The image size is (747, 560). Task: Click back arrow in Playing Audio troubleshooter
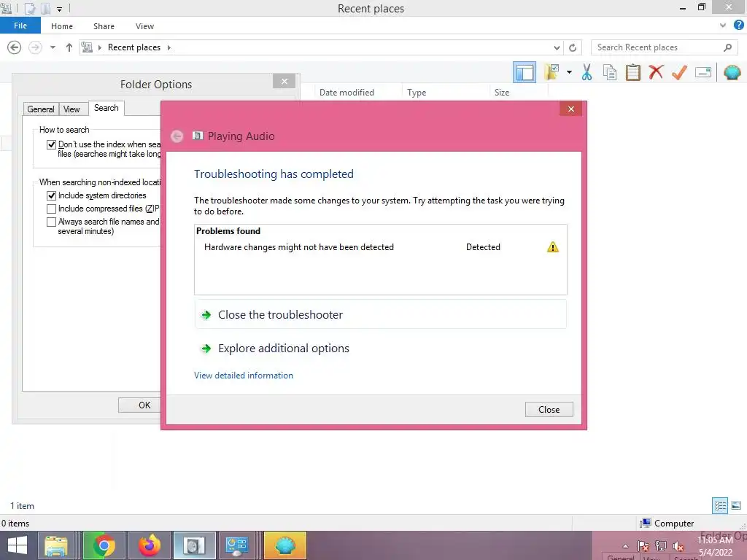click(x=177, y=136)
